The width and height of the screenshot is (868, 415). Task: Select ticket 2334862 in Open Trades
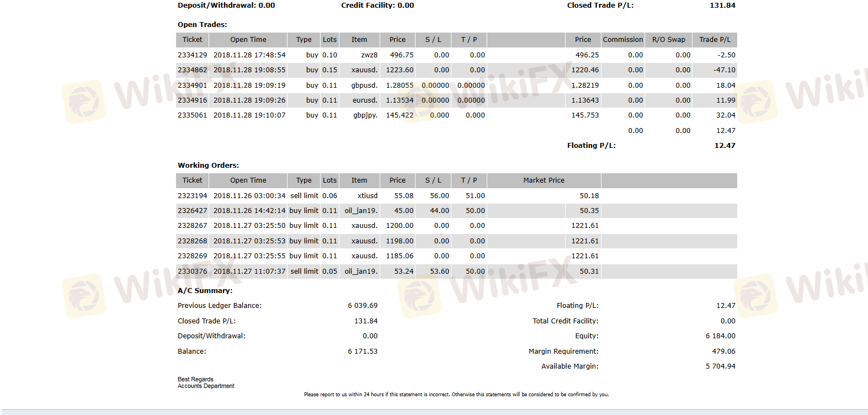tap(192, 70)
